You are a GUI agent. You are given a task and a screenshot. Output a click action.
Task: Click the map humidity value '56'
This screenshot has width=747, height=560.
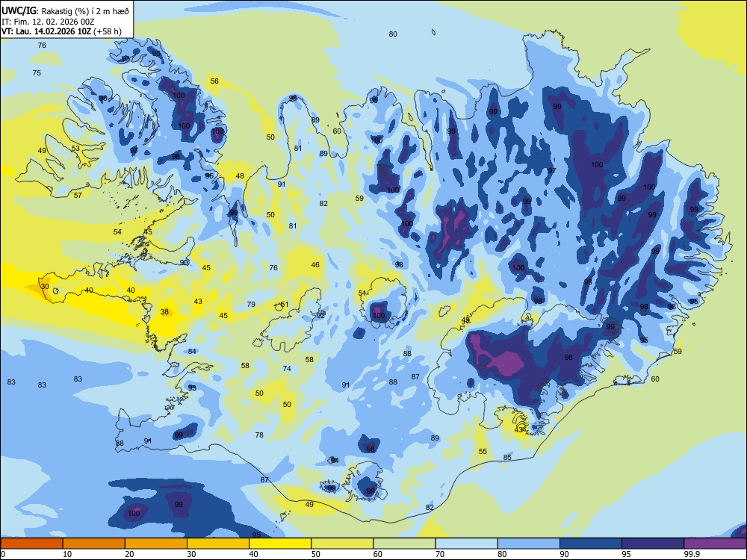click(x=214, y=81)
